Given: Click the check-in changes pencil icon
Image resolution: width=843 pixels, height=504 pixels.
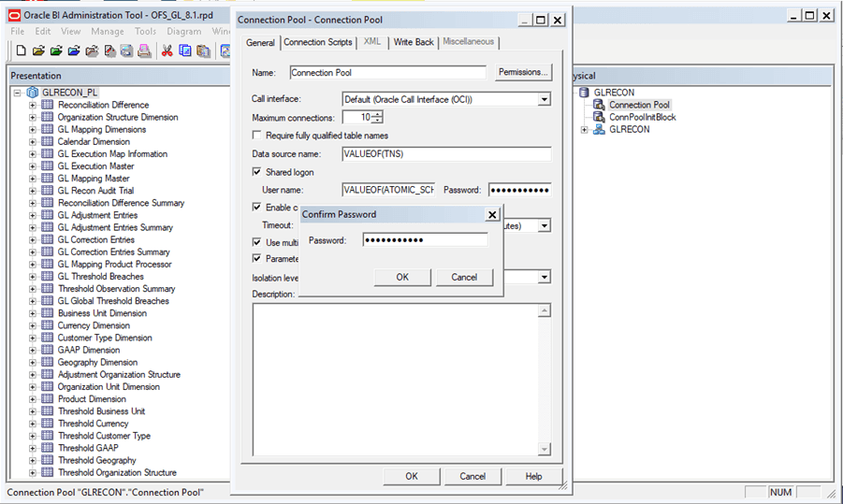Looking at the screenshot, I should (x=109, y=51).
